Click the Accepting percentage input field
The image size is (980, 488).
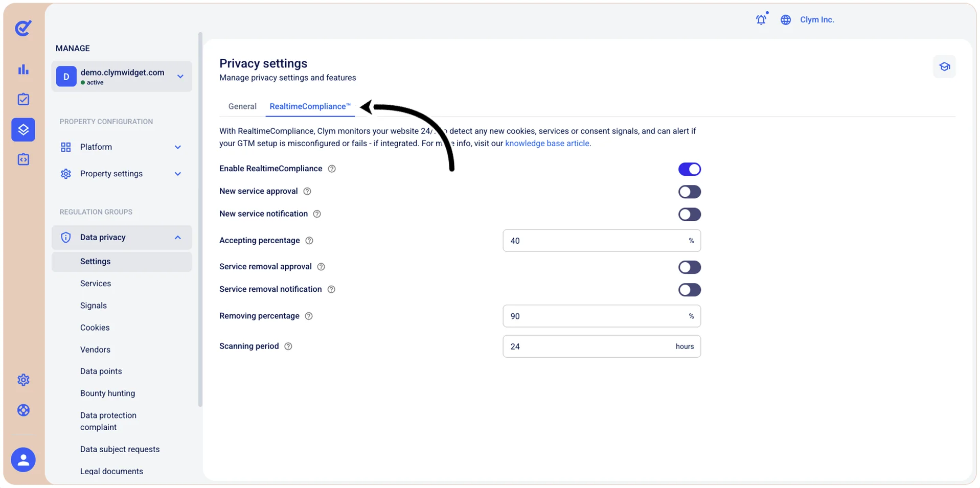(602, 241)
